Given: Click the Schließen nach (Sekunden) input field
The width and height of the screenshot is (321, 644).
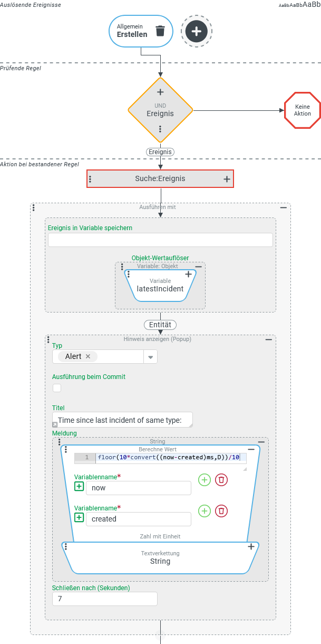Looking at the screenshot, I should (x=104, y=599).
